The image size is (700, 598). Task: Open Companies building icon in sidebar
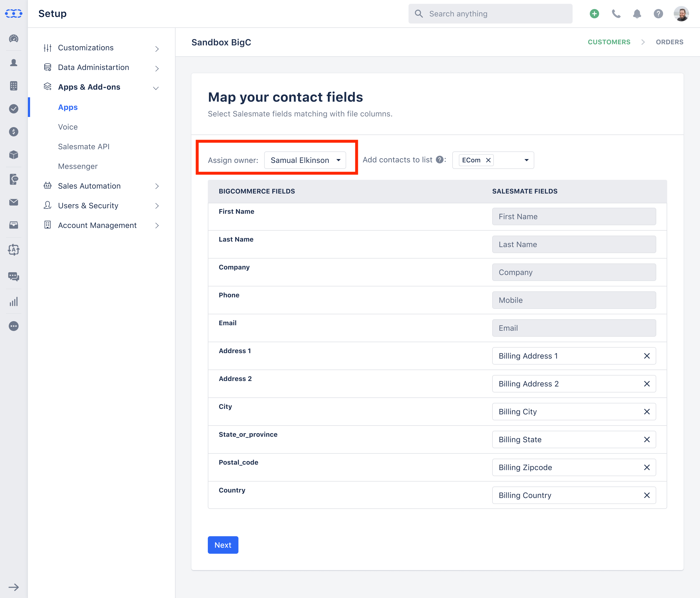point(13,86)
